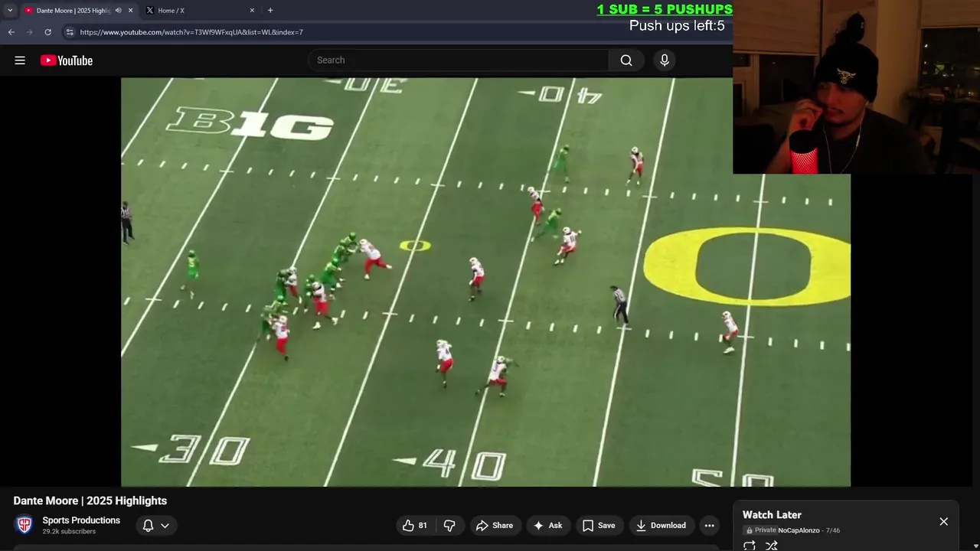The height and width of the screenshot is (551, 980).
Task: Save the video to a playlist
Action: click(x=599, y=526)
